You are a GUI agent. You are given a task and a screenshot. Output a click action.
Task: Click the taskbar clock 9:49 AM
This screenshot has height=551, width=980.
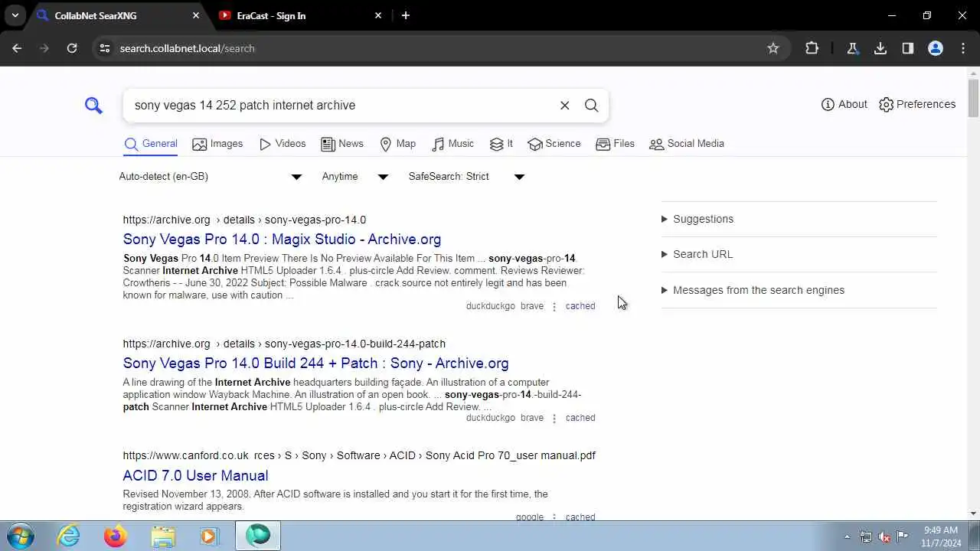(941, 536)
